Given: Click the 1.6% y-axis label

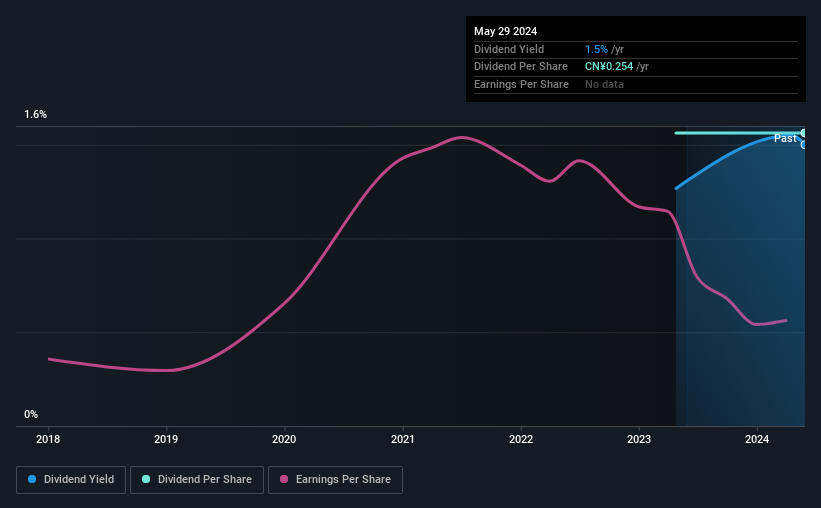Looking at the screenshot, I should point(36,114).
